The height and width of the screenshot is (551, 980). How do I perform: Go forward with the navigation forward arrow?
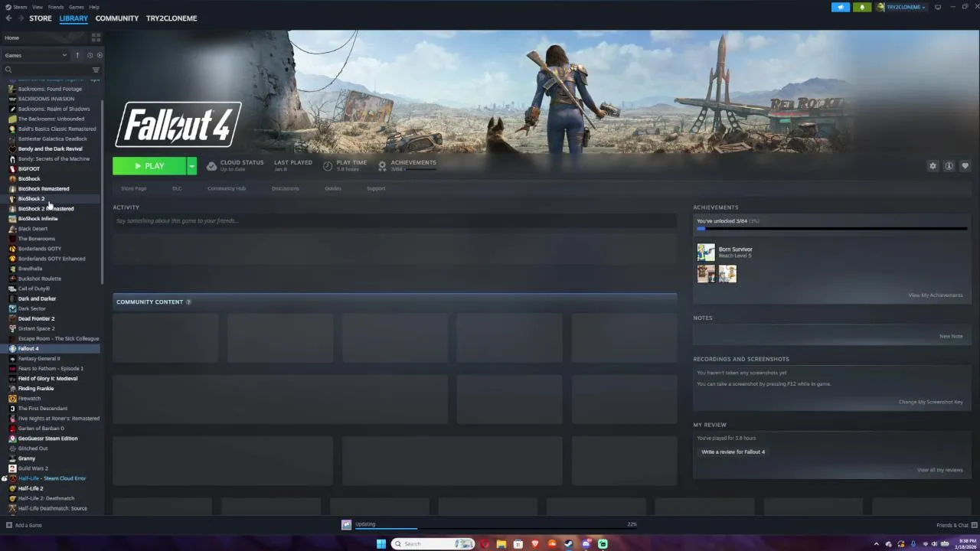20,18
